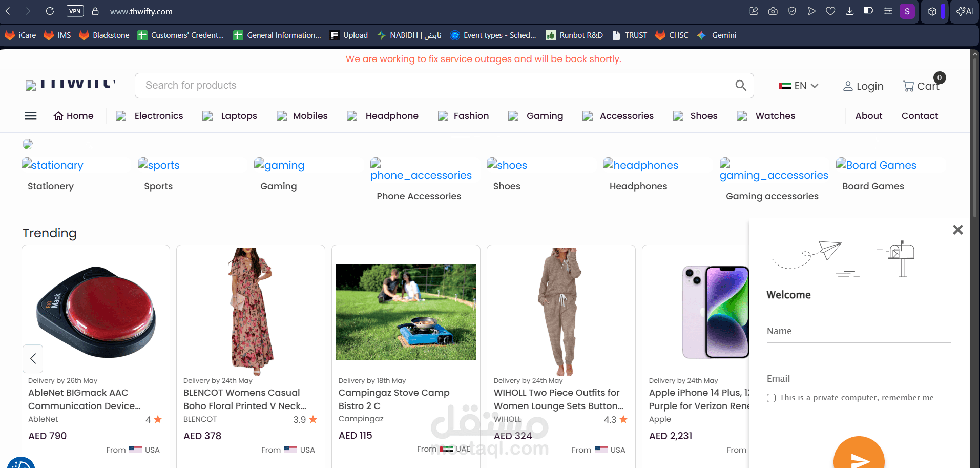Open the shield privacy protection icon
The height and width of the screenshot is (468, 980).
(x=792, y=11)
